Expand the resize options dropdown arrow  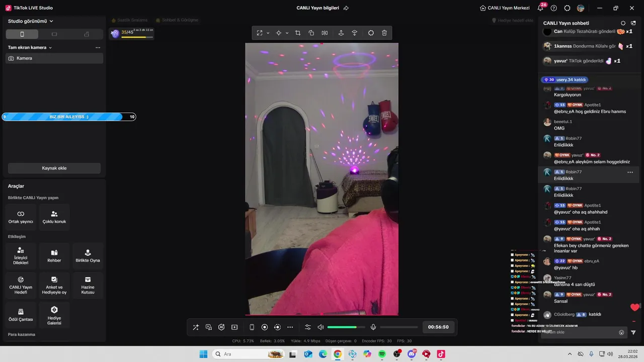coord(268,33)
